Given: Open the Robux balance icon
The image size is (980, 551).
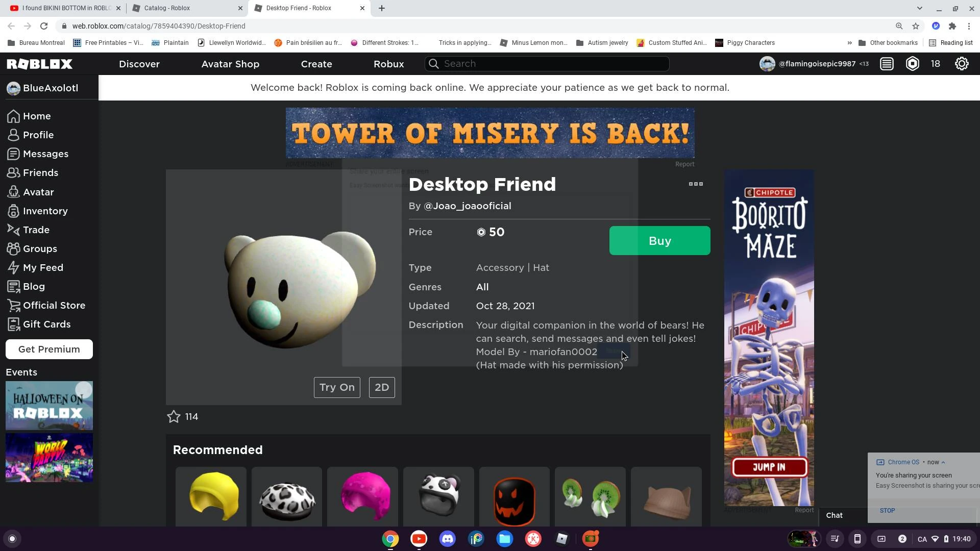Looking at the screenshot, I should pos(912,64).
